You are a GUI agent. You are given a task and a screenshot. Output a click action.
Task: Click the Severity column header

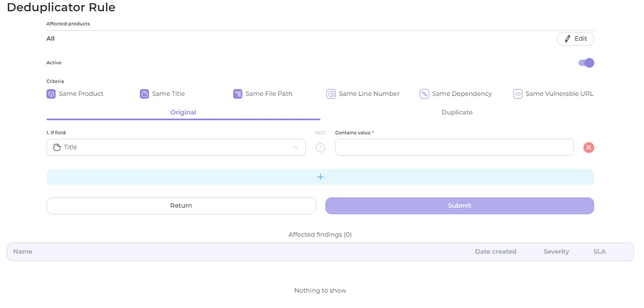click(x=556, y=252)
